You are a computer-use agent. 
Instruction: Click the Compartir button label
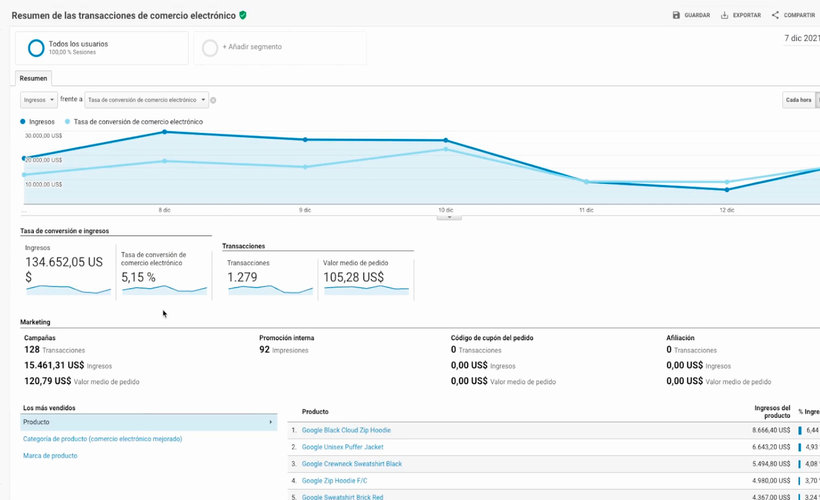pyautogui.click(x=799, y=15)
